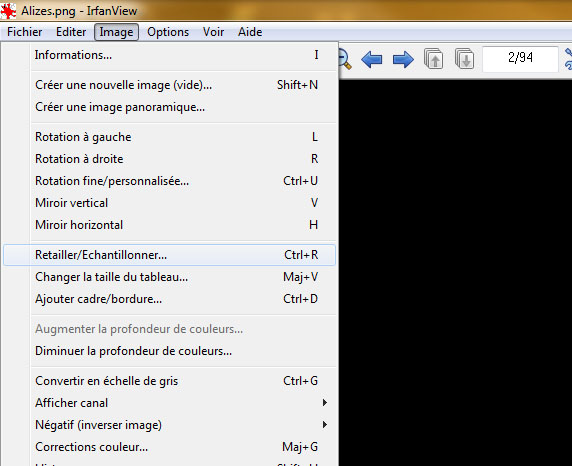The height and width of the screenshot is (466, 572).
Task: Choose Diminuer la profondeur de couleurs...
Action: 169,351
